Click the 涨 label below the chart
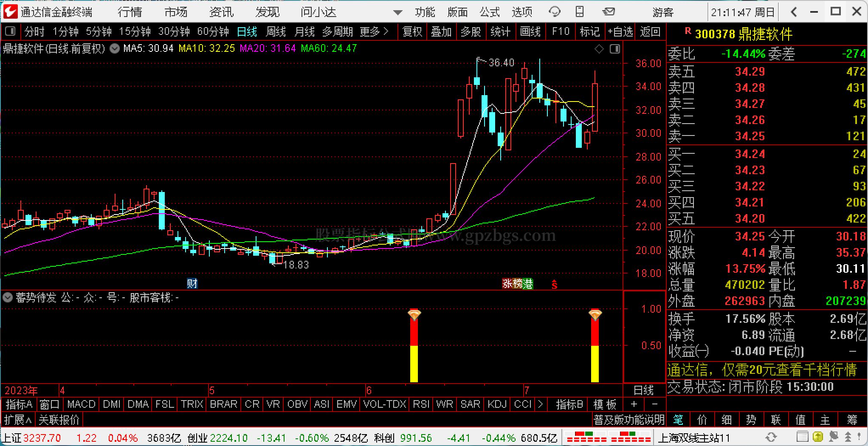The height and width of the screenshot is (446, 868). coord(507,283)
